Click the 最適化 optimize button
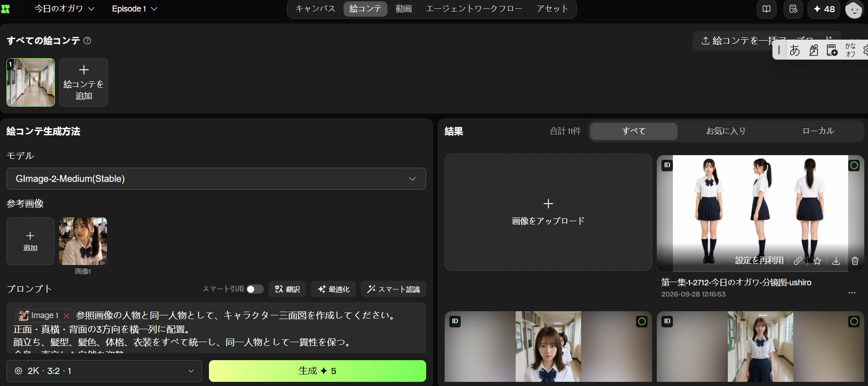Image resolution: width=868 pixels, height=386 pixels. 333,289
